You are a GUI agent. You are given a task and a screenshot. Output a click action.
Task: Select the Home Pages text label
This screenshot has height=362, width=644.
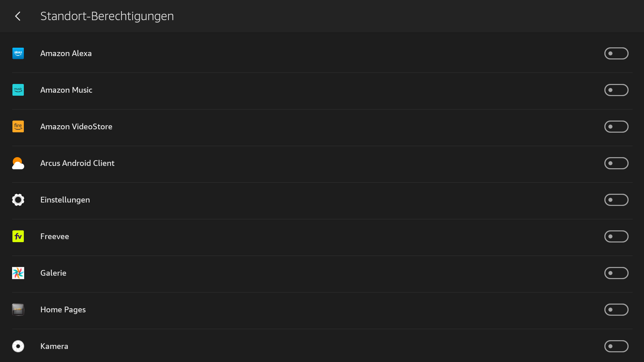click(63, 310)
